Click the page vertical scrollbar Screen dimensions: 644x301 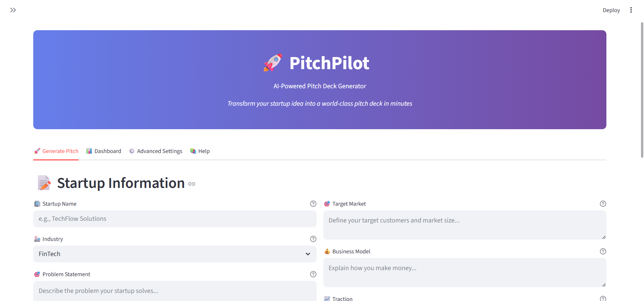coord(642,91)
